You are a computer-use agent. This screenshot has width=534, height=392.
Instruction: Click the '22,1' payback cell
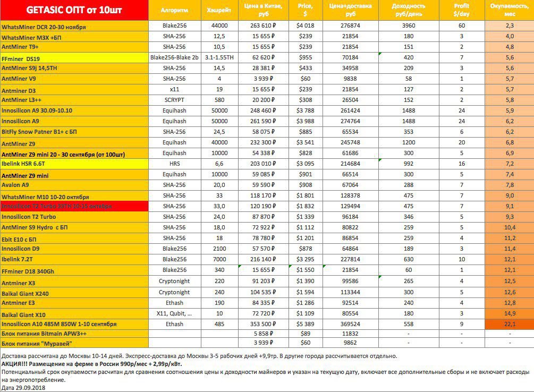coord(510,324)
